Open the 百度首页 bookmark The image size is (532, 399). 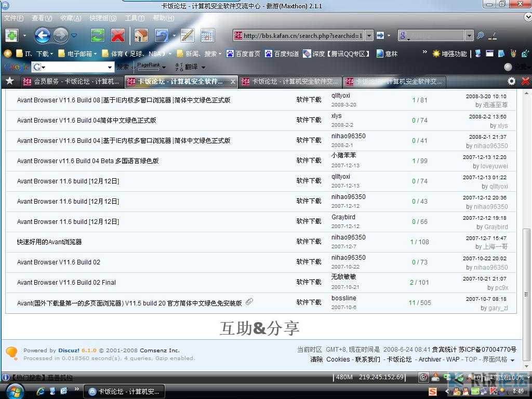[244, 54]
